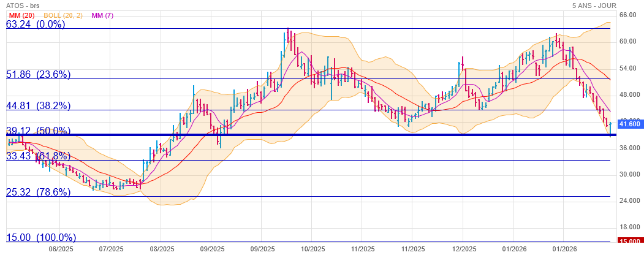Click the 51.86 (23.6%) Fibonacci label

(x=38, y=74)
